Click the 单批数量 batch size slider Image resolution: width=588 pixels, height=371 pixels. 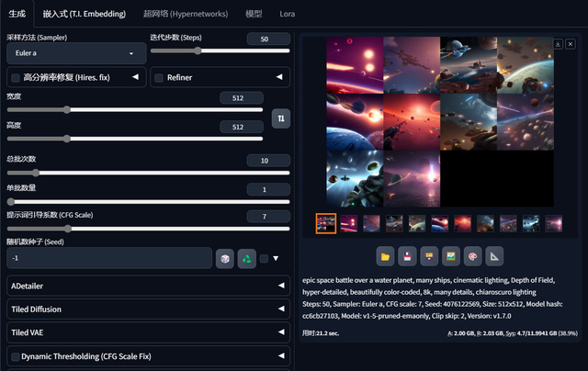[x=148, y=202]
